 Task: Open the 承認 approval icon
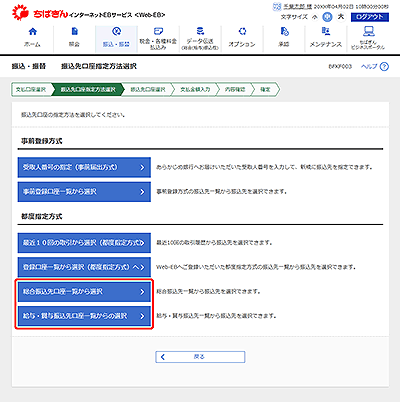[284, 32]
